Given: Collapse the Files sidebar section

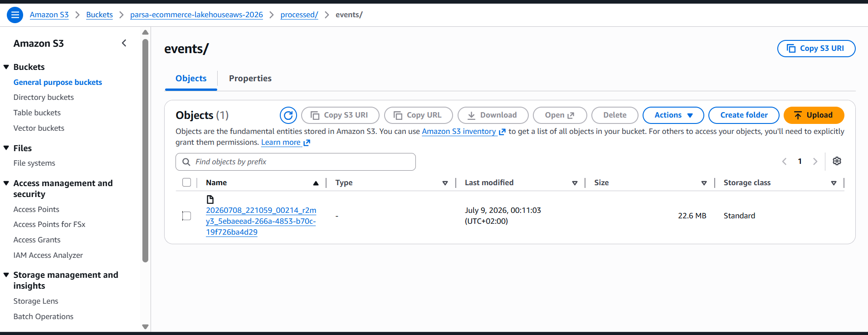Looking at the screenshot, I should point(6,148).
